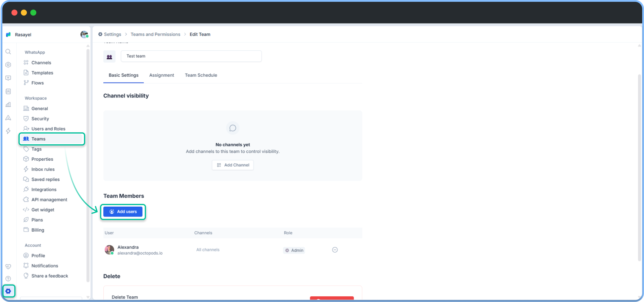Open the analytics bar-chart icon
644x302 pixels.
[x=8, y=104]
